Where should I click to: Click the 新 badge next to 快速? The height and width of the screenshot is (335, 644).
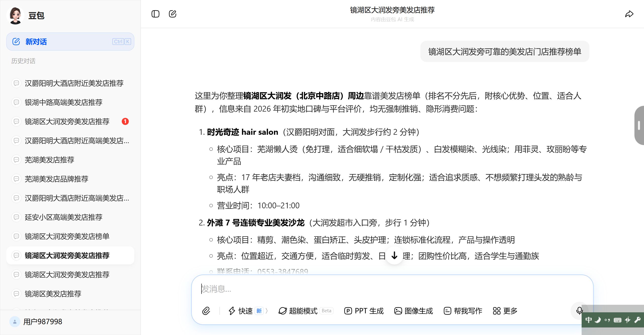coord(259,311)
